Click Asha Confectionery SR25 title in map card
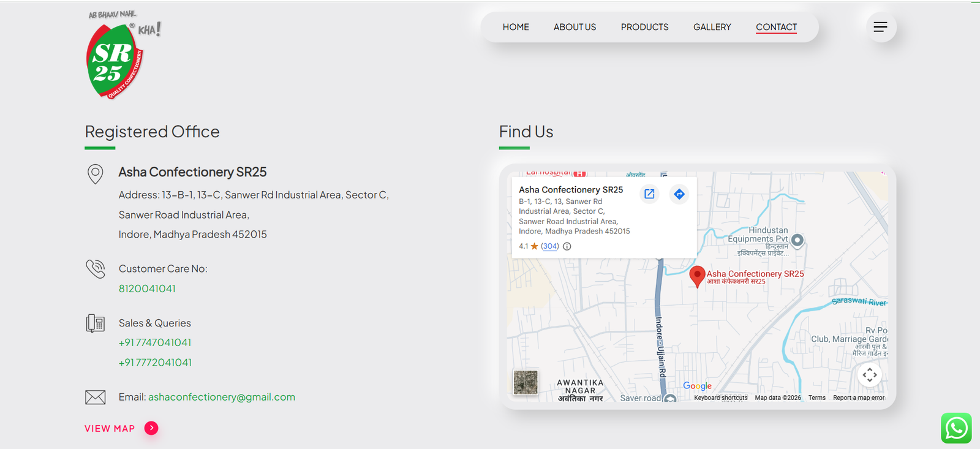The width and height of the screenshot is (980, 449). pyautogui.click(x=571, y=190)
